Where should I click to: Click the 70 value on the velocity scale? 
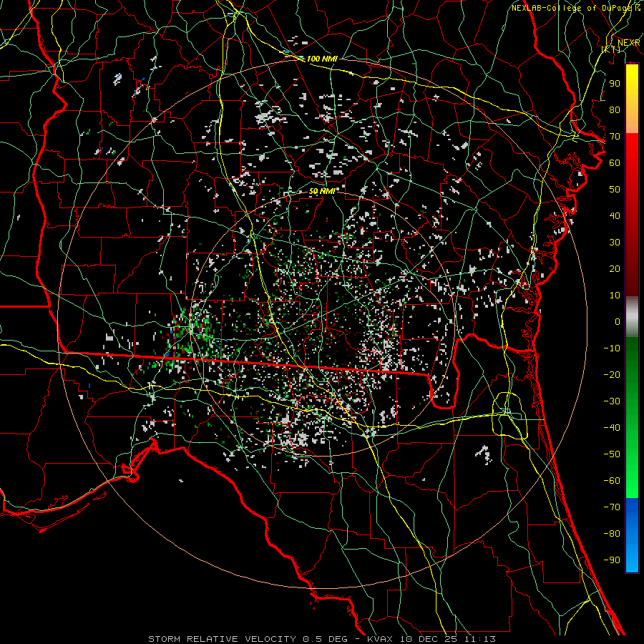[x=615, y=137]
